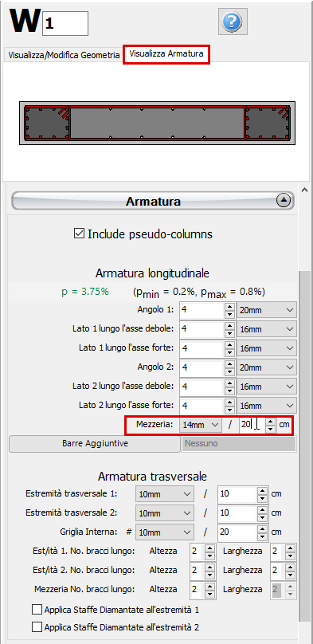This screenshot has width=313, height=644.
Task: Switch to Visualizza/Modifica Geometria tab
Action: [64, 55]
